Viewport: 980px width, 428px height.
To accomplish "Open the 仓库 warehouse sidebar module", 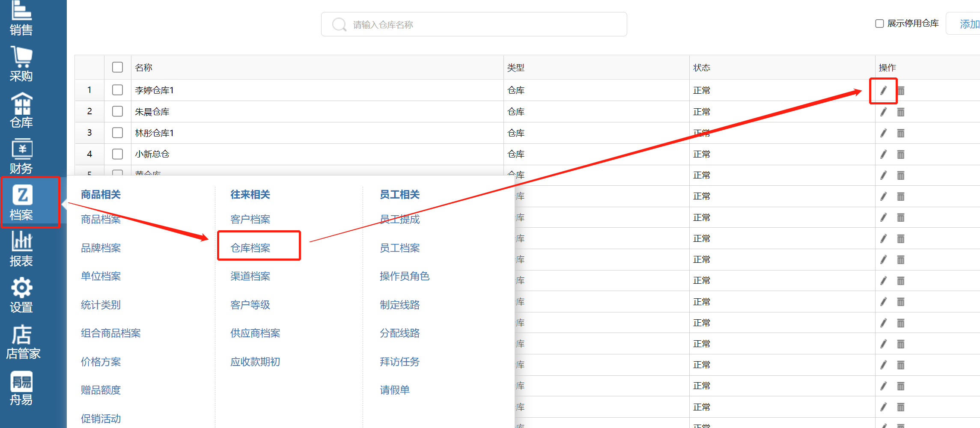I will click(x=21, y=110).
